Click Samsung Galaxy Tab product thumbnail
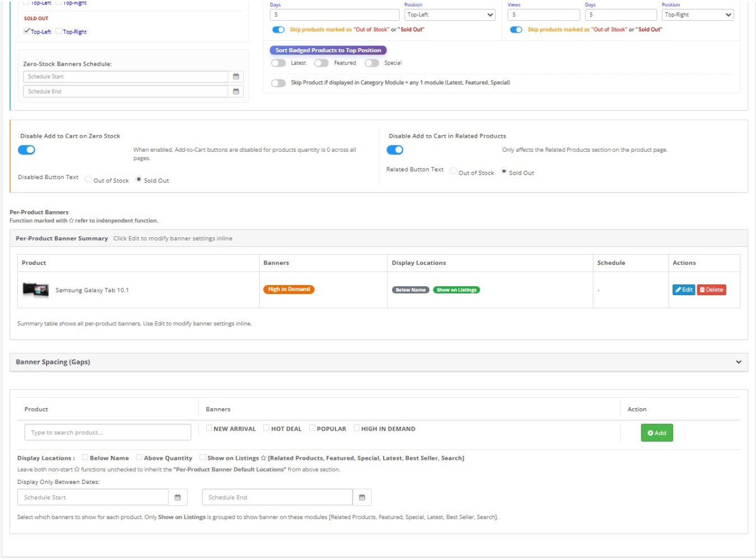The height and width of the screenshot is (560, 756). [x=35, y=290]
